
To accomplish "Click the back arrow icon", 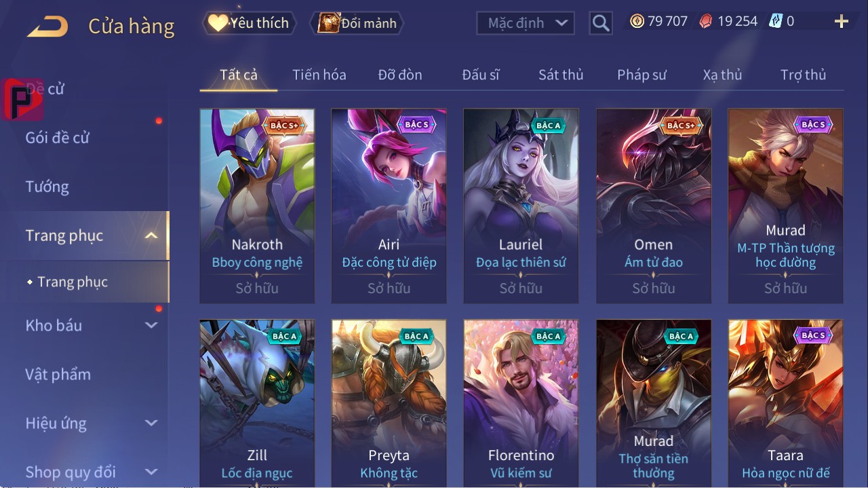I will [47, 26].
